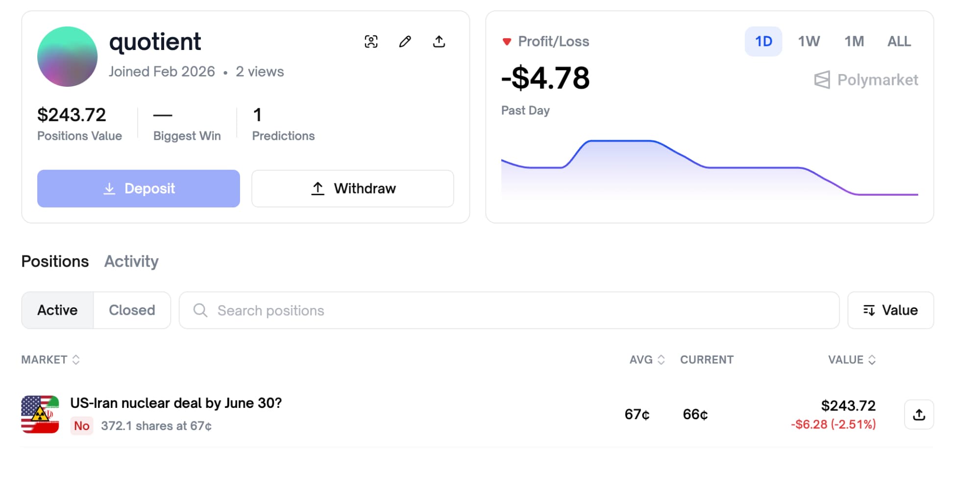Click the magnifier icon in search bar
This screenshot has height=480, width=980.
point(200,310)
